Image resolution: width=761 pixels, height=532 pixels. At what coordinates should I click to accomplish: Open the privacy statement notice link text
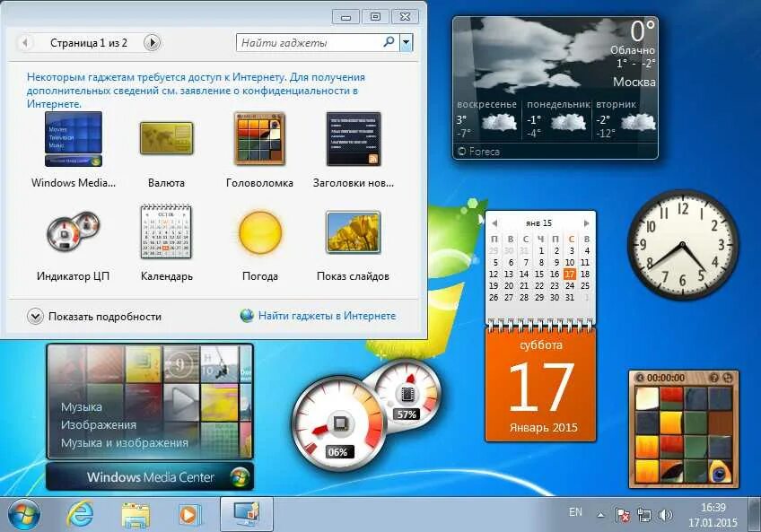[x=196, y=91]
